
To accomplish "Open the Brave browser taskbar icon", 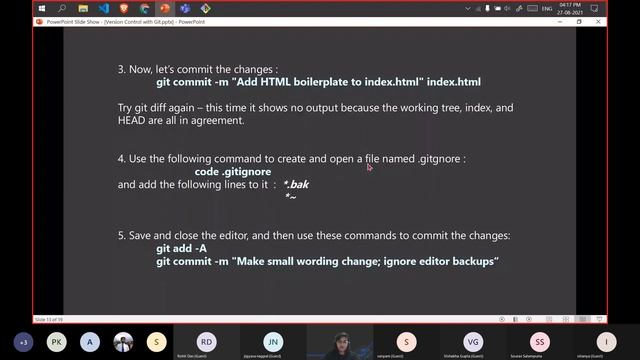I will (x=124, y=8).
